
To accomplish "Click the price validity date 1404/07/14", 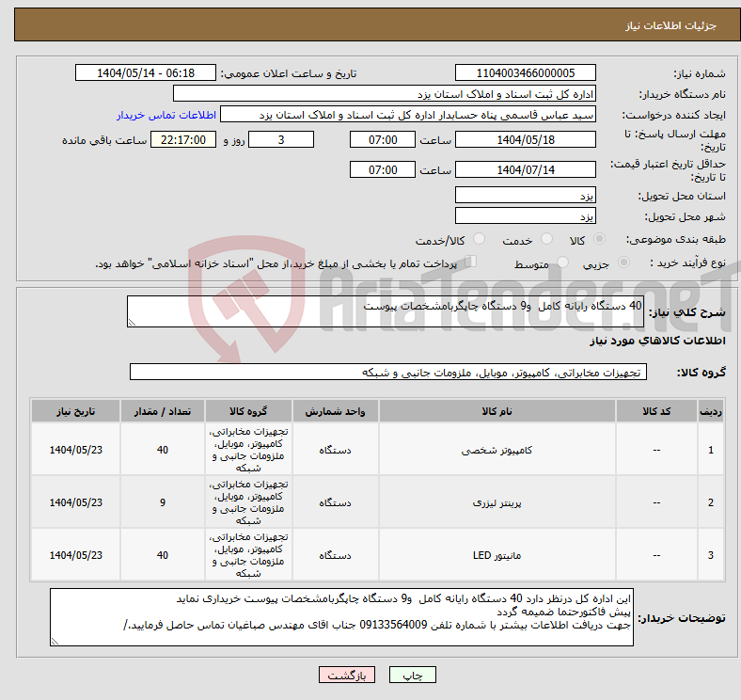I will pyautogui.click(x=525, y=169).
